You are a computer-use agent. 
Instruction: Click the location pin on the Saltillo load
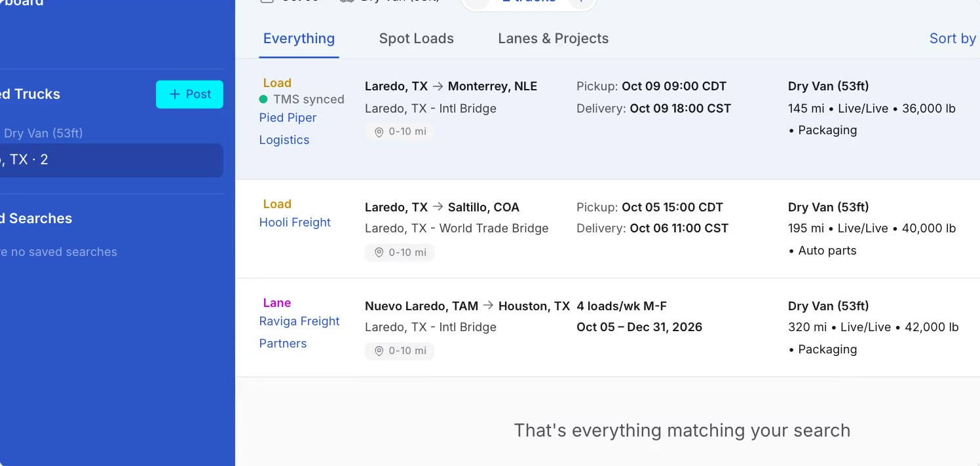pyautogui.click(x=379, y=253)
